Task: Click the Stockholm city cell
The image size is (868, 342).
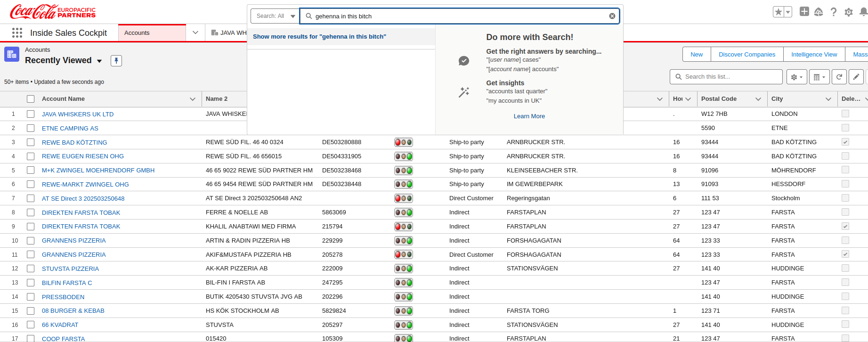Action: 786,198
